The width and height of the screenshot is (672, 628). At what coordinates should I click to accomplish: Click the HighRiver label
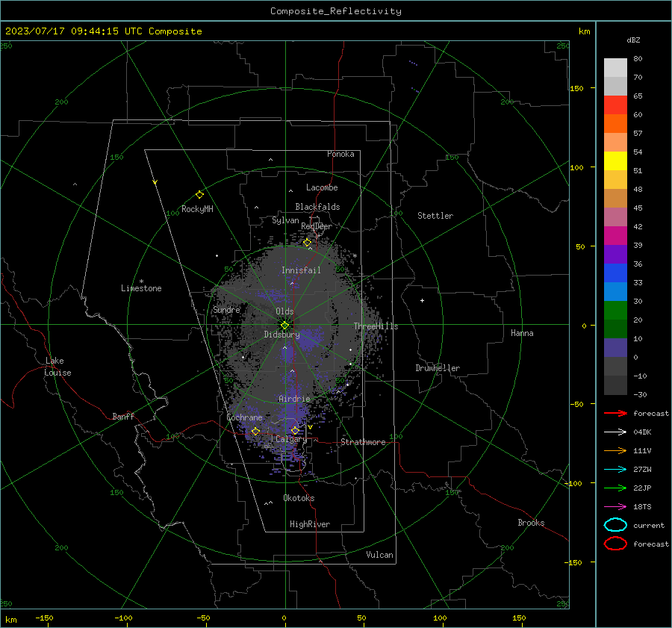coord(310,524)
